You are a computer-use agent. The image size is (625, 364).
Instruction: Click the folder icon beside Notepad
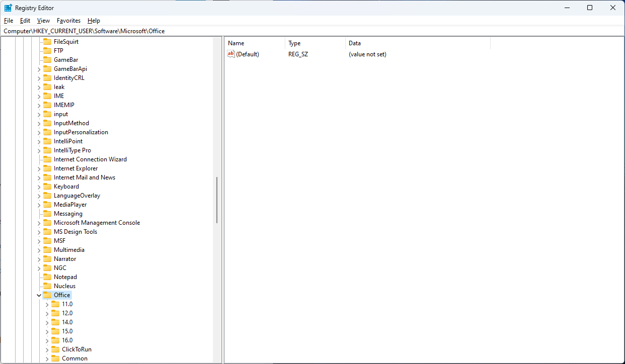pyautogui.click(x=47, y=277)
